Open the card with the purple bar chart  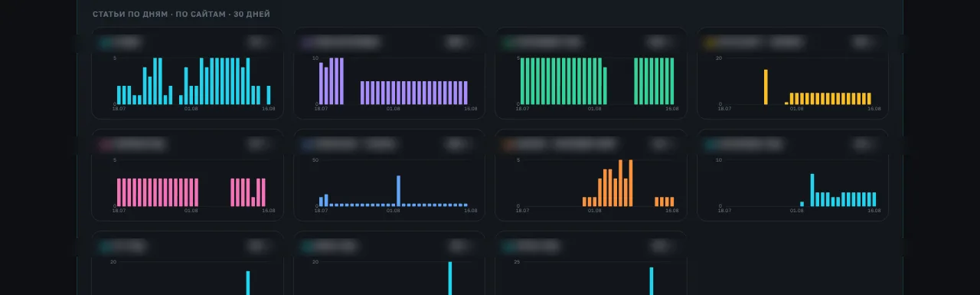pyautogui.click(x=389, y=74)
